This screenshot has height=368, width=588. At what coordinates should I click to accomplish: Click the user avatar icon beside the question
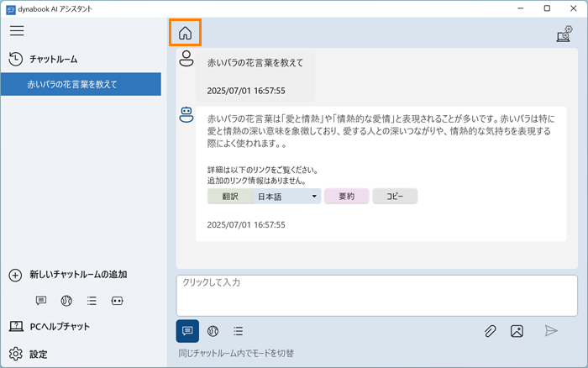tap(186, 59)
